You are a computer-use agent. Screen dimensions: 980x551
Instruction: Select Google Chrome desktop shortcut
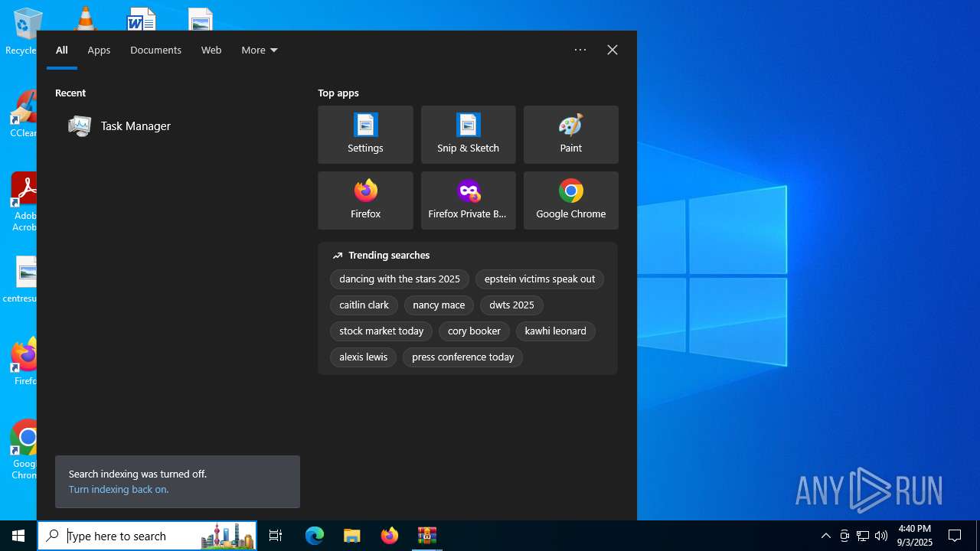coord(23,449)
